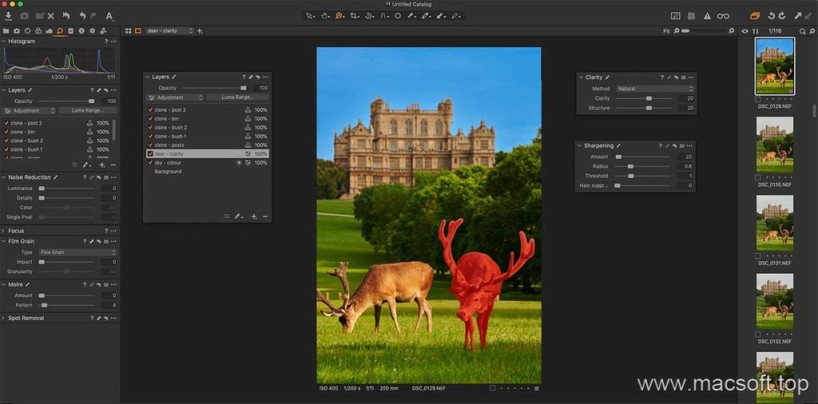Add new layer with plus icon in floating Layers panel
This screenshot has height=404, width=818.
click(254, 216)
